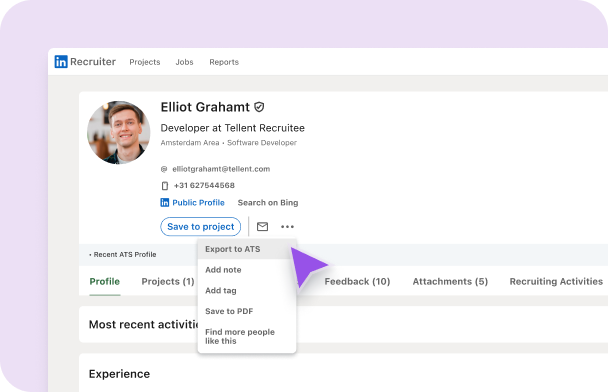608x392 pixels.
Task: Click Elliot Grahamt's profile photo
Action: pyautogui.click(x=119, y=132)
